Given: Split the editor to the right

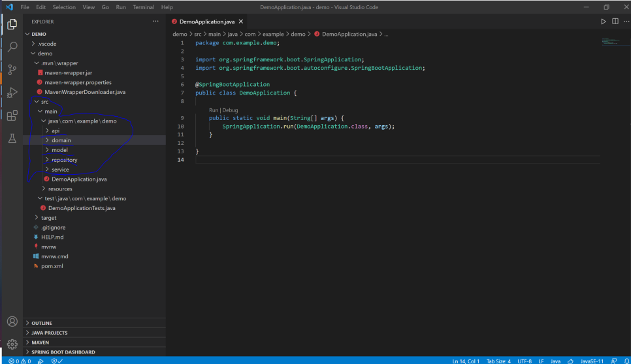Looking at the screenshot, I should [x=615, y=22].
